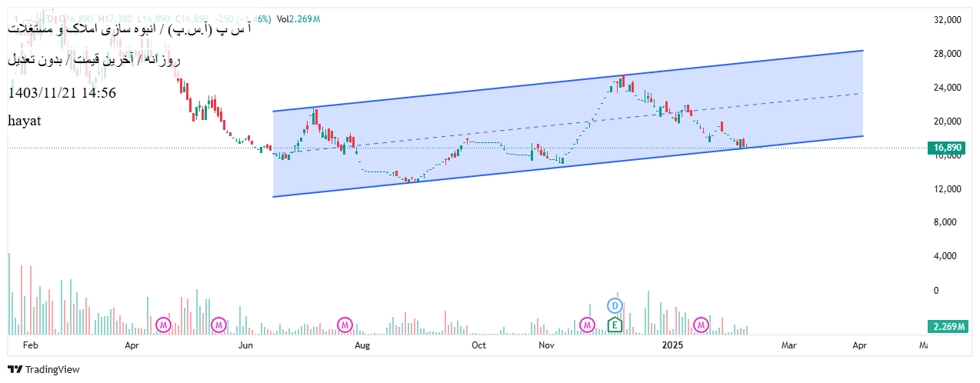Click the hayat text annotation
The width and height of the screenshot is (980, 383).
pyautogui.click(x=24, y=121)
